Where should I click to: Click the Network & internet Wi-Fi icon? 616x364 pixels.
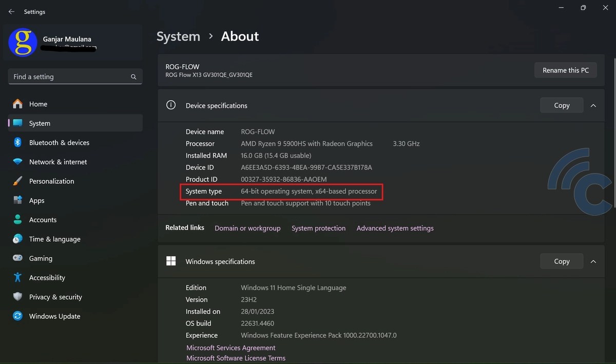pos(18,162)
